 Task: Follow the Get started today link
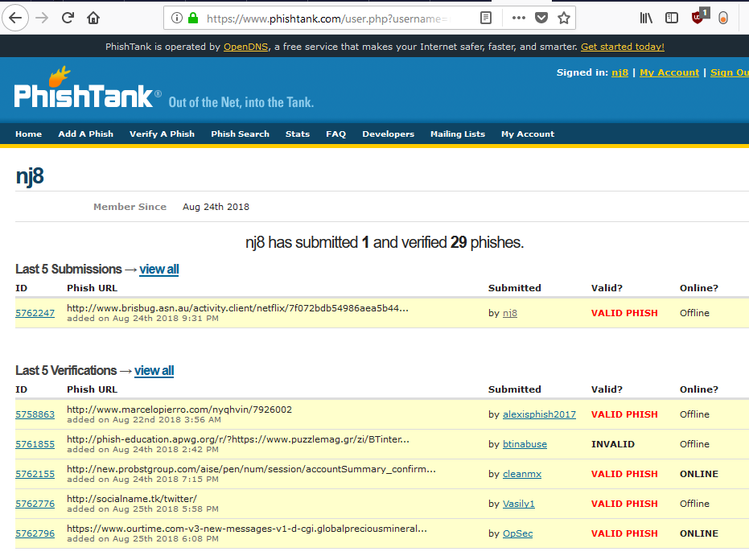(621, 46)
